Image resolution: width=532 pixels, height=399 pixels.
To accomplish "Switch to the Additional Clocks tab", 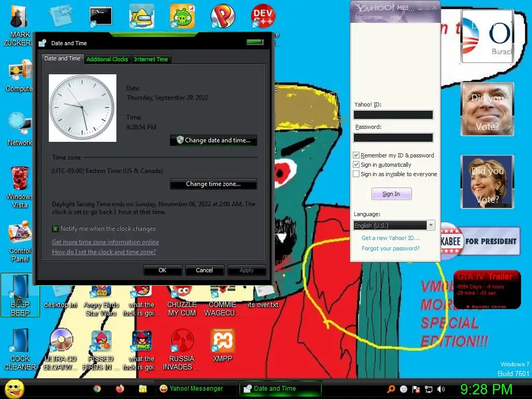I will point(107,59).
